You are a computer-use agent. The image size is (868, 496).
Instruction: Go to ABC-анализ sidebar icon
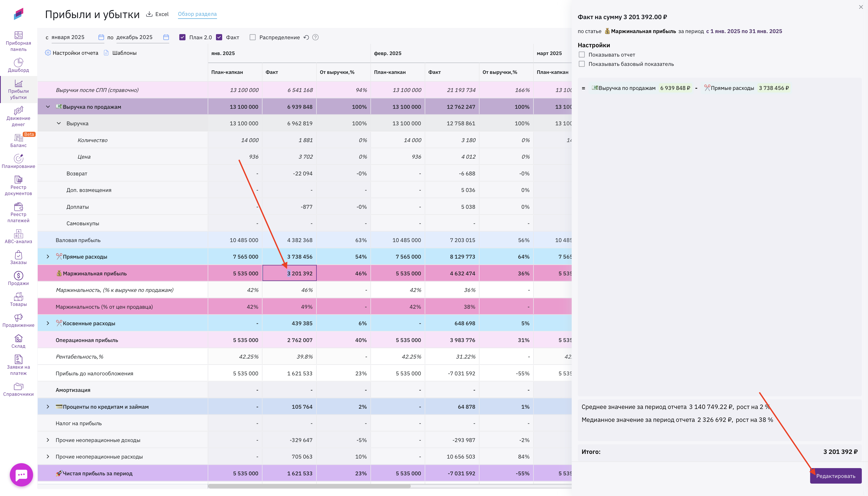18,234
